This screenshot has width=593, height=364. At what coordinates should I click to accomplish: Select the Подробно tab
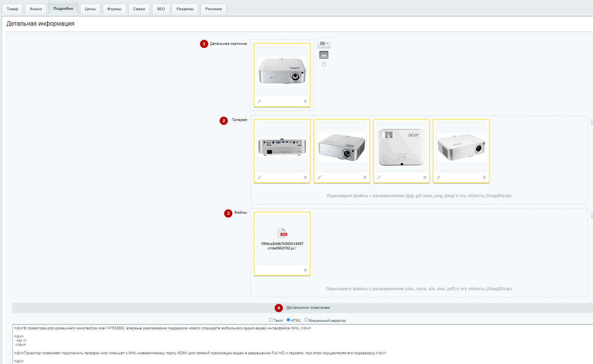(63, 9)
